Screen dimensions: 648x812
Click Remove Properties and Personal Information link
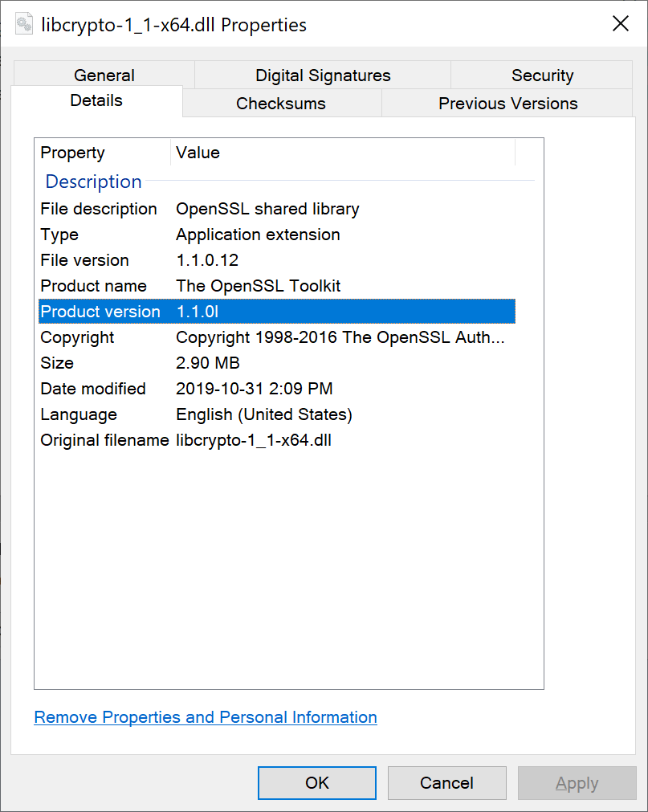tap(206, 717)
